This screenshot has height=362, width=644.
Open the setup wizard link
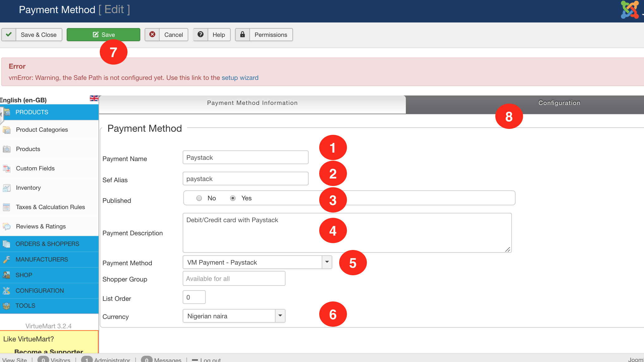tap(240, 78)
